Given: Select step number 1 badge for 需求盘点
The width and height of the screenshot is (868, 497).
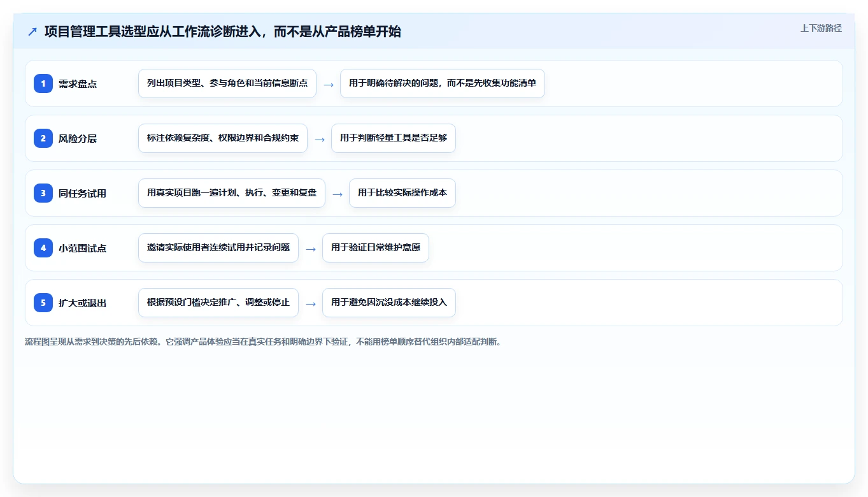Looking at the screenshot, I should click(43, 83).
